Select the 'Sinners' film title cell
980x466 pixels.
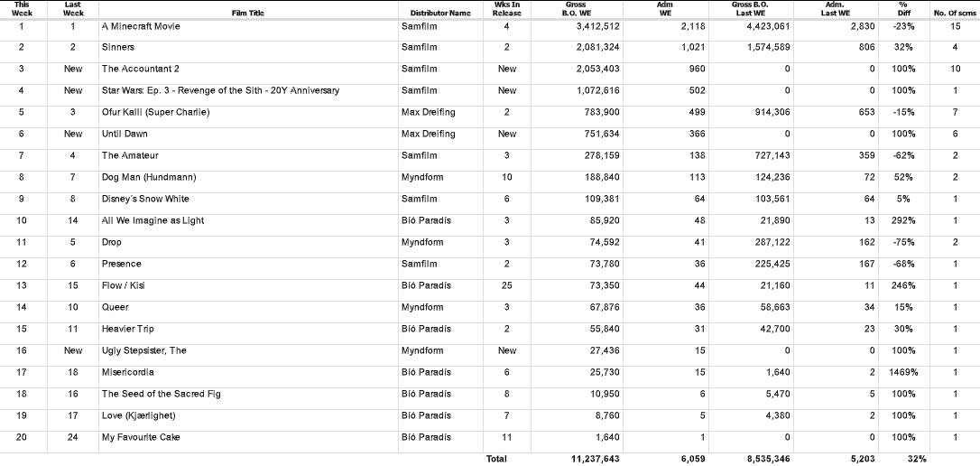(118, 47)
